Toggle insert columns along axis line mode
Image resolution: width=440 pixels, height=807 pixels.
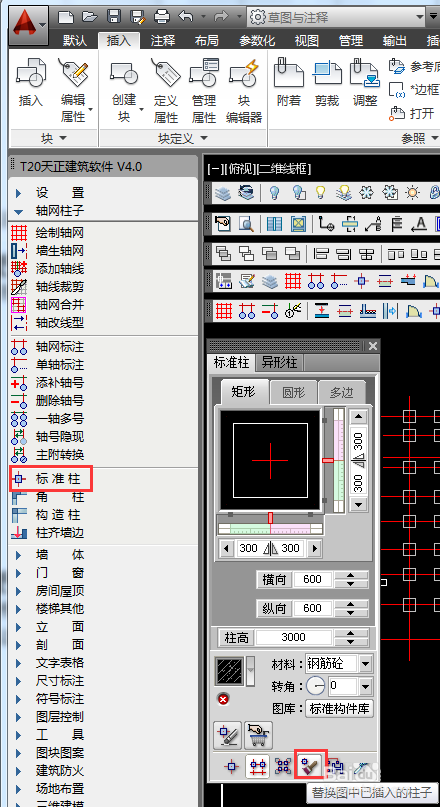pos(258,766)
